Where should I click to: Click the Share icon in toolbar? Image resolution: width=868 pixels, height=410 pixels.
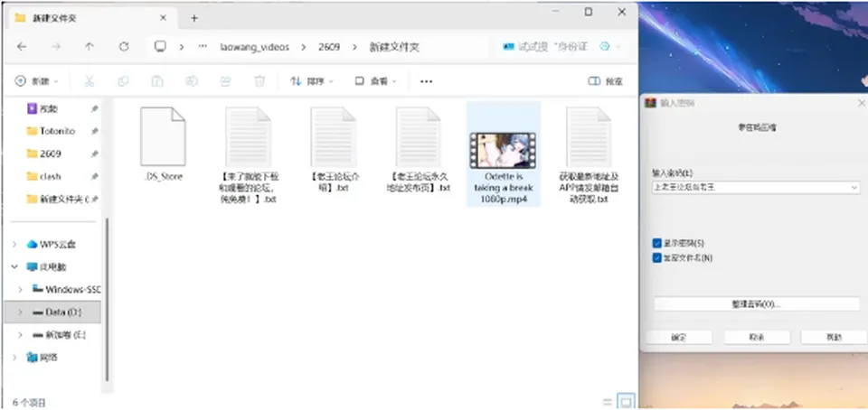(x=225, y=81)
